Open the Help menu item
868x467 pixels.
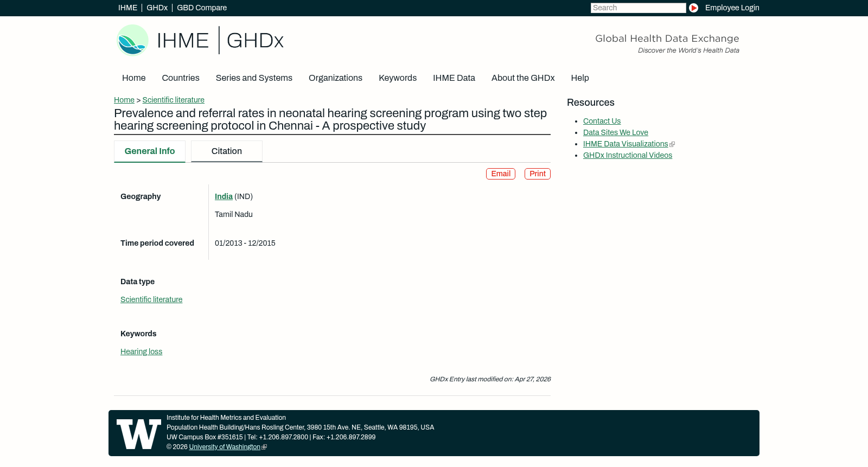click(580, 78)
